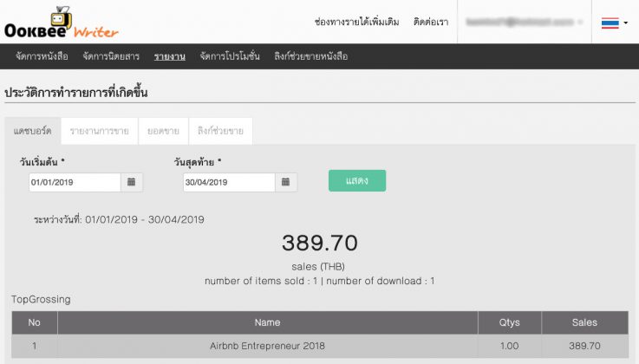
Task: Open the รายงาน menu in navigation bar
Action: click(x=169, y=56)
